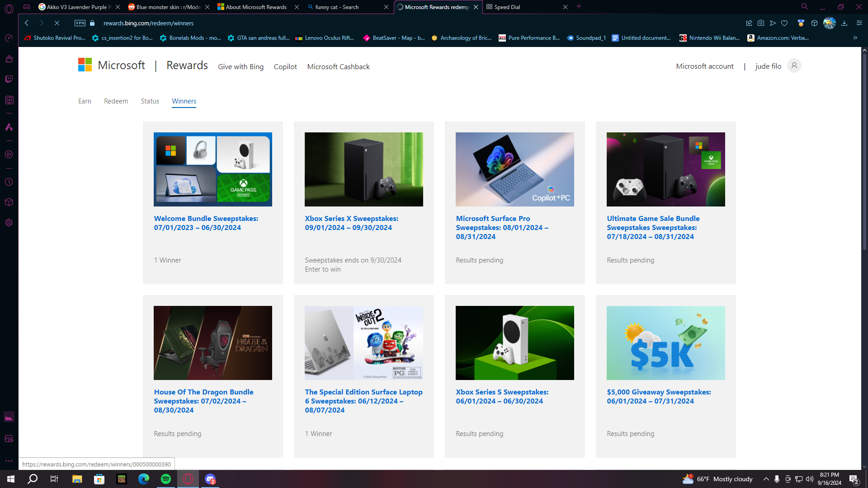Open the sidebar three-dots more menu

tap(9, 461)
